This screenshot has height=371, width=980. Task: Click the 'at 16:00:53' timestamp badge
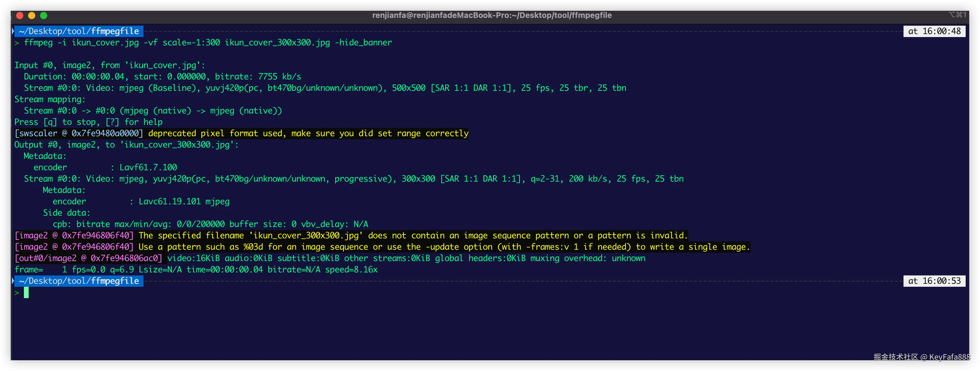click(934, 281)
